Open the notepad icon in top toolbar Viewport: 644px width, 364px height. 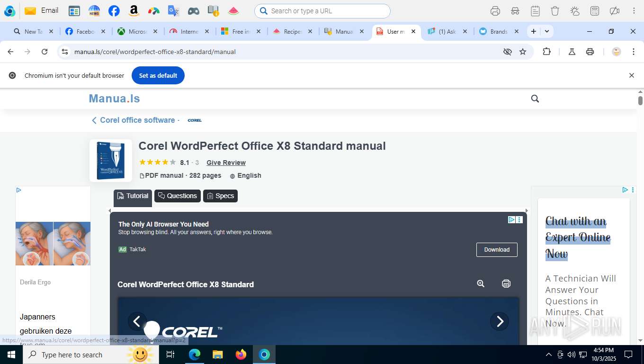tap(535, 11)
